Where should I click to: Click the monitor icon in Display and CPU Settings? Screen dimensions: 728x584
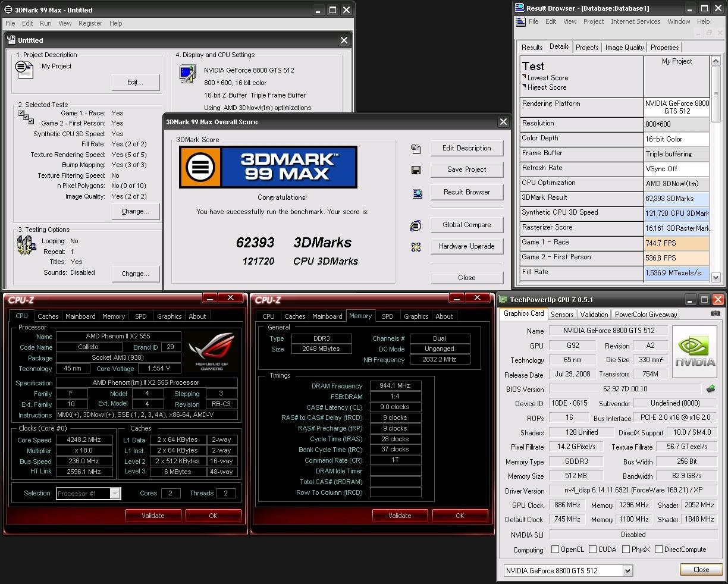pos(187,74)
